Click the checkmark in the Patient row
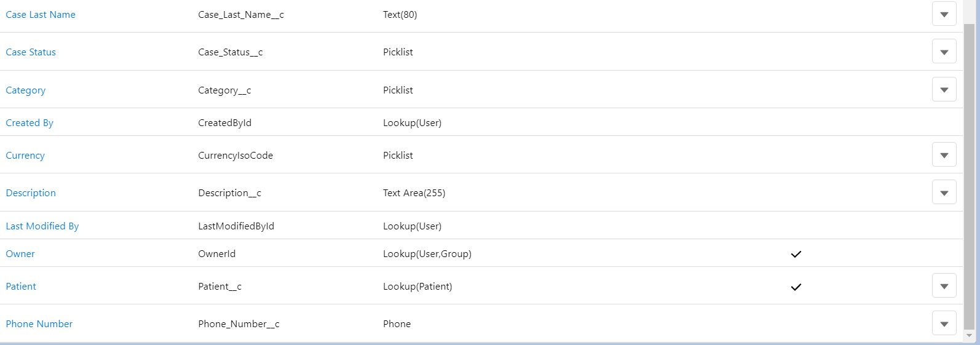The height and width of the screenshot is (345, 980). tap(796, 287)
